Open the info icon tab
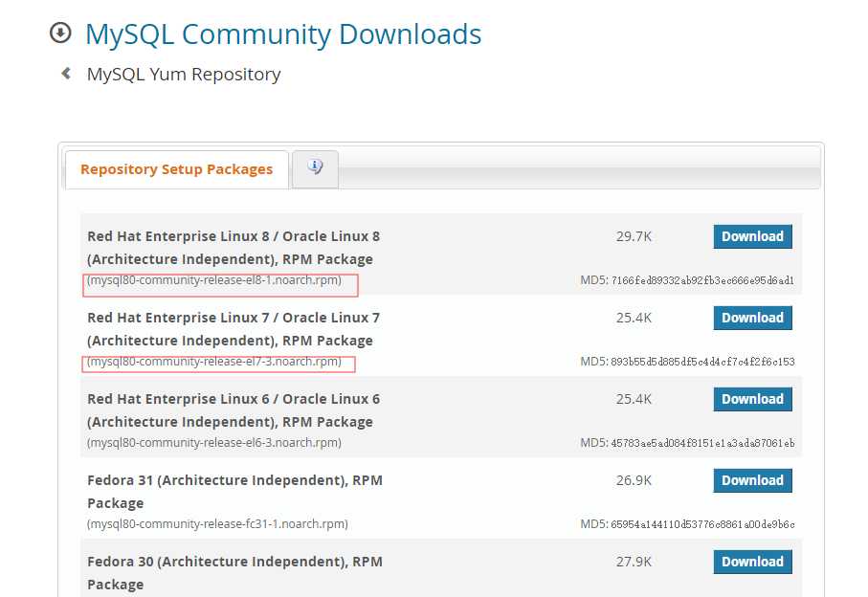The image size is (868, 597). [x=315, y=168]
